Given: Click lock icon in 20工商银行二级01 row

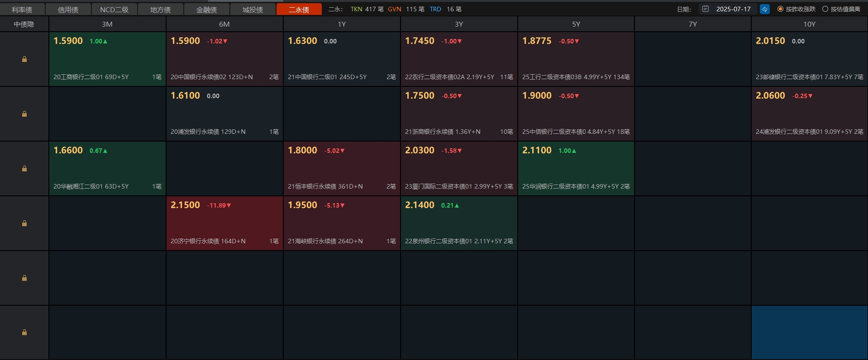Looking at the screenshot, I should [x=24, y=59].
